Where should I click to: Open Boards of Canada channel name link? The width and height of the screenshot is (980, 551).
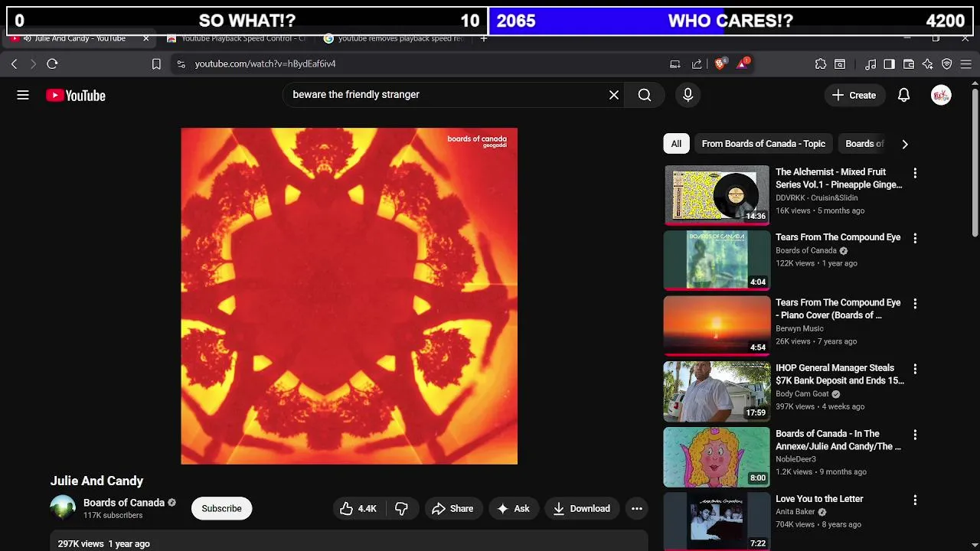coord(124,503)
